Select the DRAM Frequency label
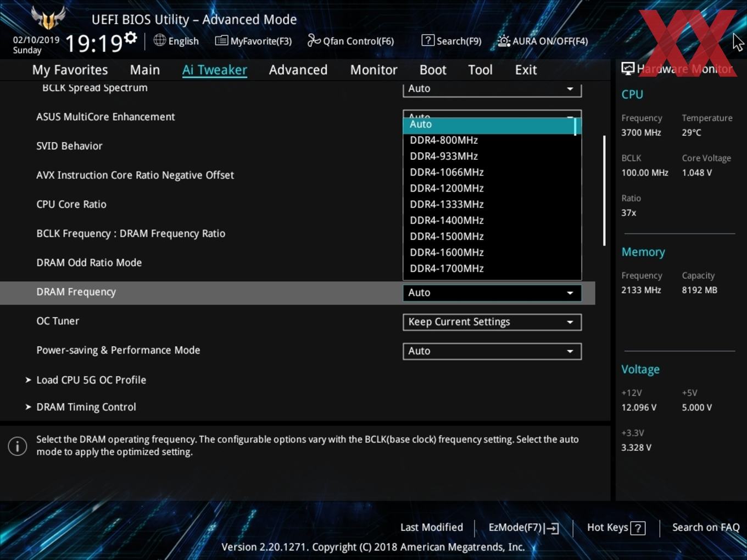The width and height of the screenshot is (747, 560). pos(76,292)
